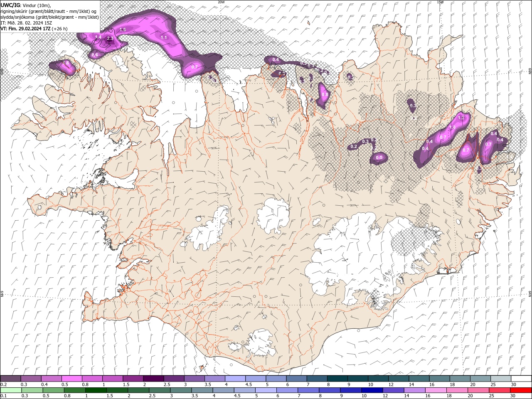
Task: Click the darkest purple 2 swatch on snow scale
Action: 153,379
